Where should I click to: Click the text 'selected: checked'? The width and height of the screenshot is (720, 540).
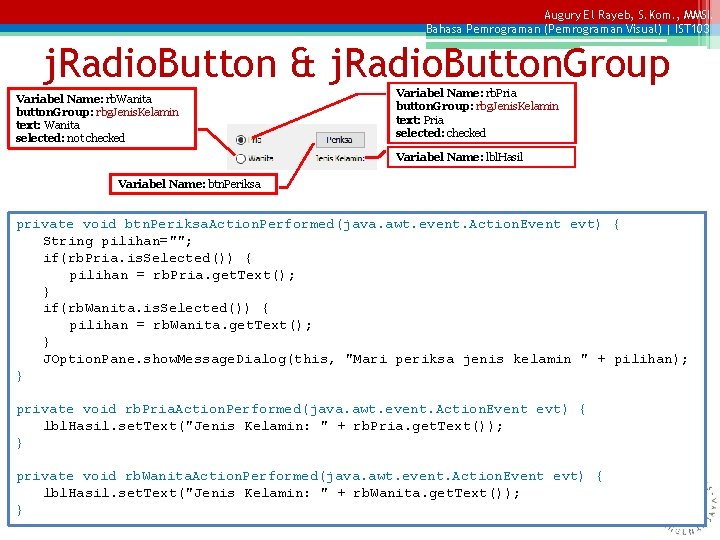click(441, 133)
